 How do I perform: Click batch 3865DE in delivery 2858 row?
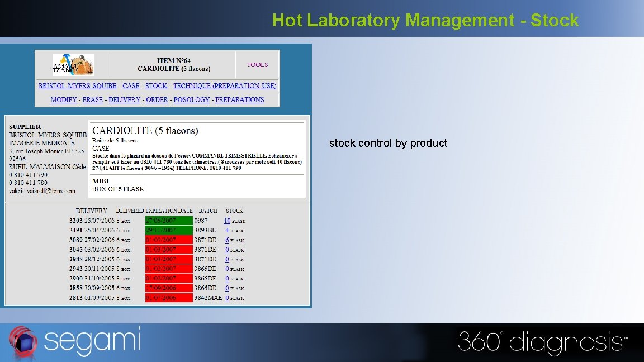[205, 288]
